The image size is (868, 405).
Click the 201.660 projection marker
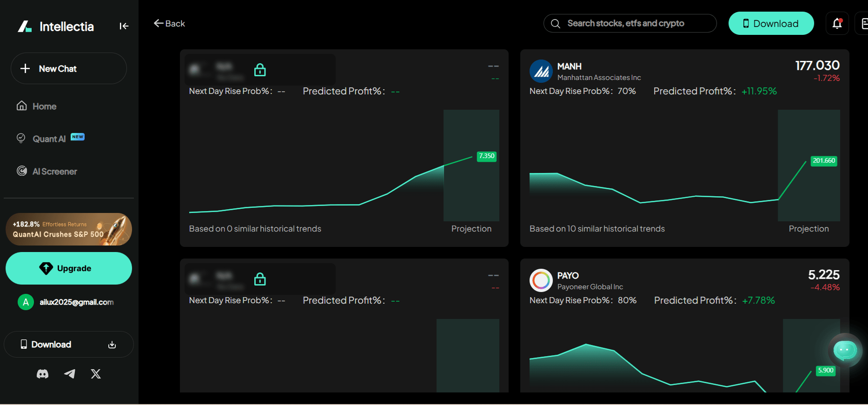(824, 161)
